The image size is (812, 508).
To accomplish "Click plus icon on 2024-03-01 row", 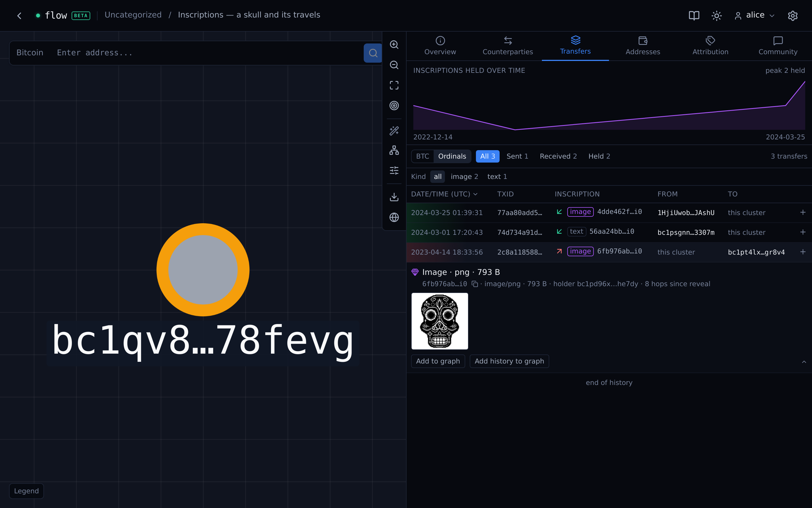I will 803,232.
